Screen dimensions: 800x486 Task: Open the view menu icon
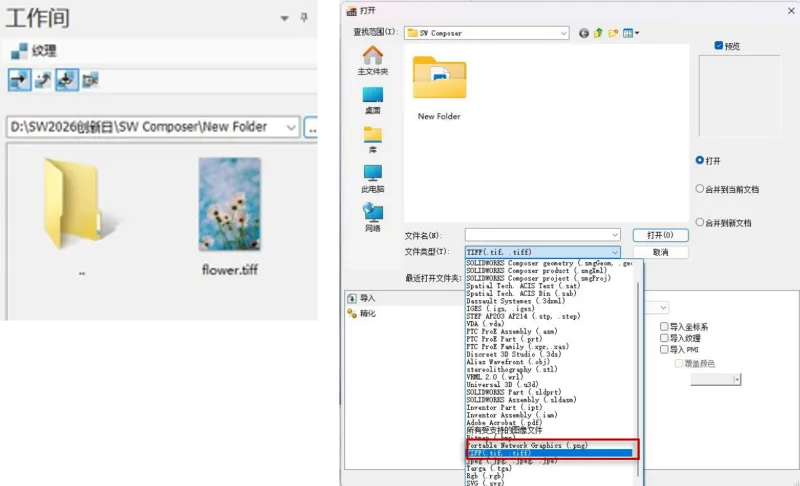point(631,33)
